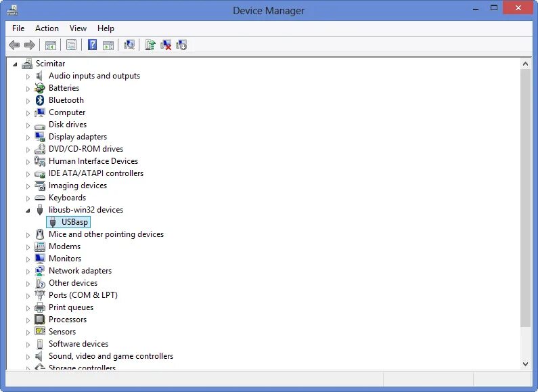Click the Imaging devices camera icon
The width and height of the screenshot is (538, 392).
tap(40, 186)
